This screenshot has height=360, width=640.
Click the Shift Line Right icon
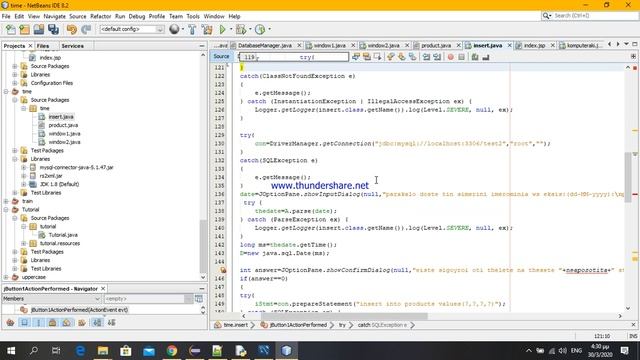437,57
